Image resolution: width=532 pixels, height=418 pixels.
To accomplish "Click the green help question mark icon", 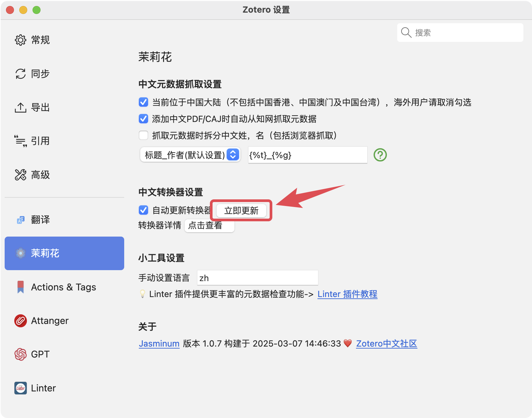I will click(x=380, y=155).
